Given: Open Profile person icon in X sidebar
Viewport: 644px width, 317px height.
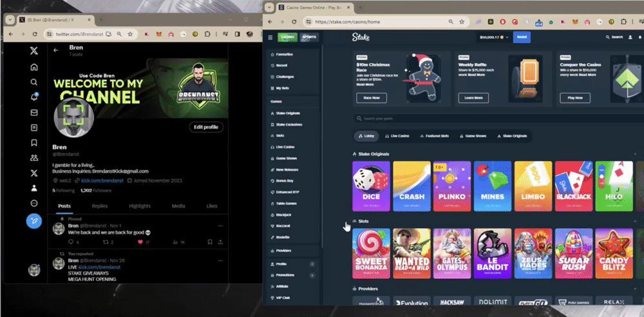Looking at the screenshot, I should pyautogui.click(x=34, y=188).
